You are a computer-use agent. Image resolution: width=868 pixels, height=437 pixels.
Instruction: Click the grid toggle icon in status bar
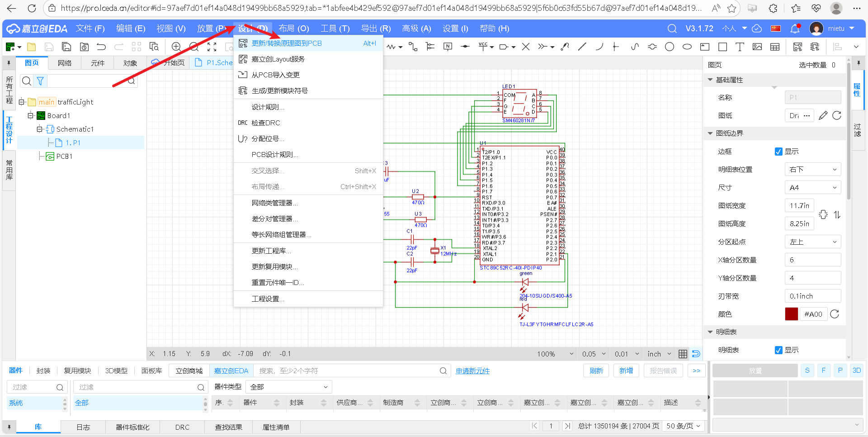click(x=683, y=354)
